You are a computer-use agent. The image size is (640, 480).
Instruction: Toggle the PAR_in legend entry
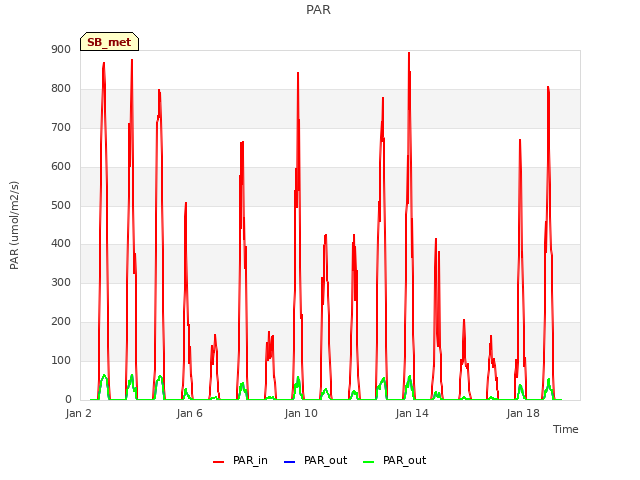point(240,460)
